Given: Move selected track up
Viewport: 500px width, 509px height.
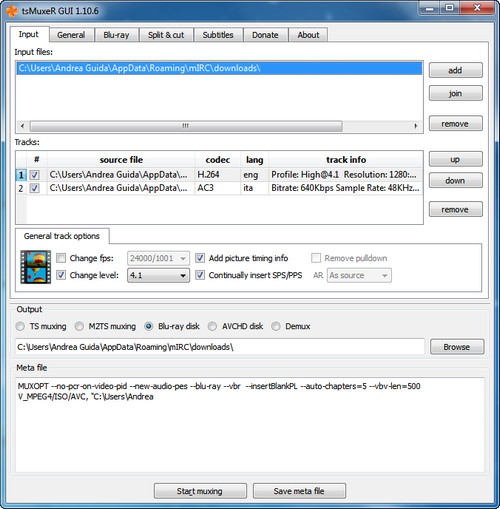Looking at the screenshot, I should click(455, 159).
